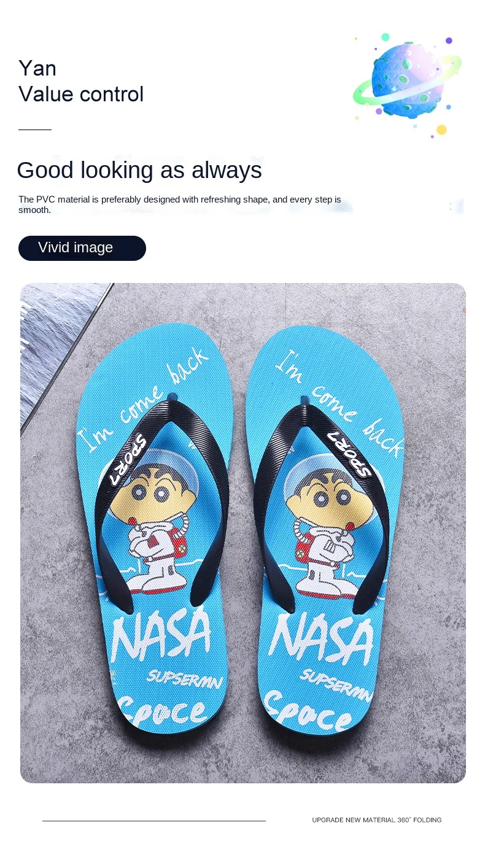The width and height of the screenshot is (485, 868).
Task: Click the Upgrade new material 360° folding caption
Action: [376, 820]
